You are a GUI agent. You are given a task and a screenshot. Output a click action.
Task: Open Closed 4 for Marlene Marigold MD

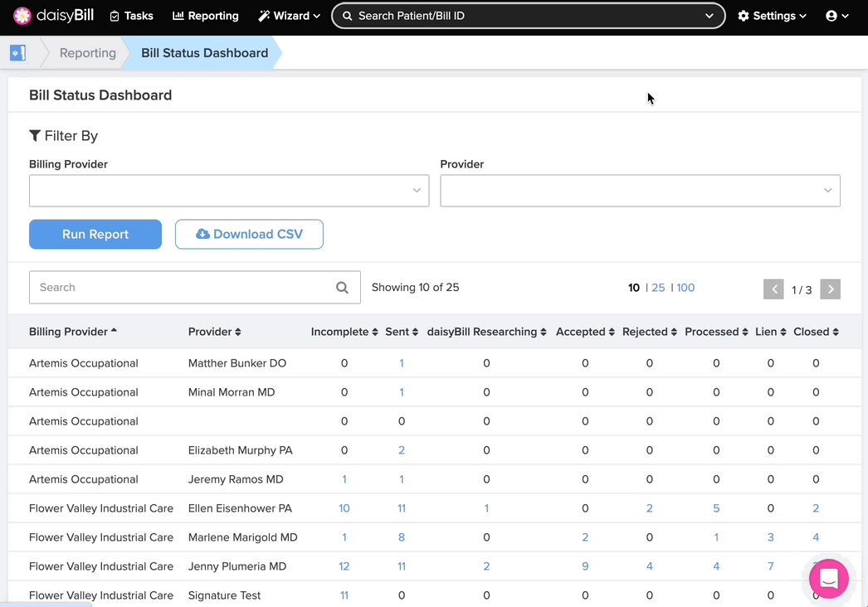pyautogui.click(x=816, y=537)
